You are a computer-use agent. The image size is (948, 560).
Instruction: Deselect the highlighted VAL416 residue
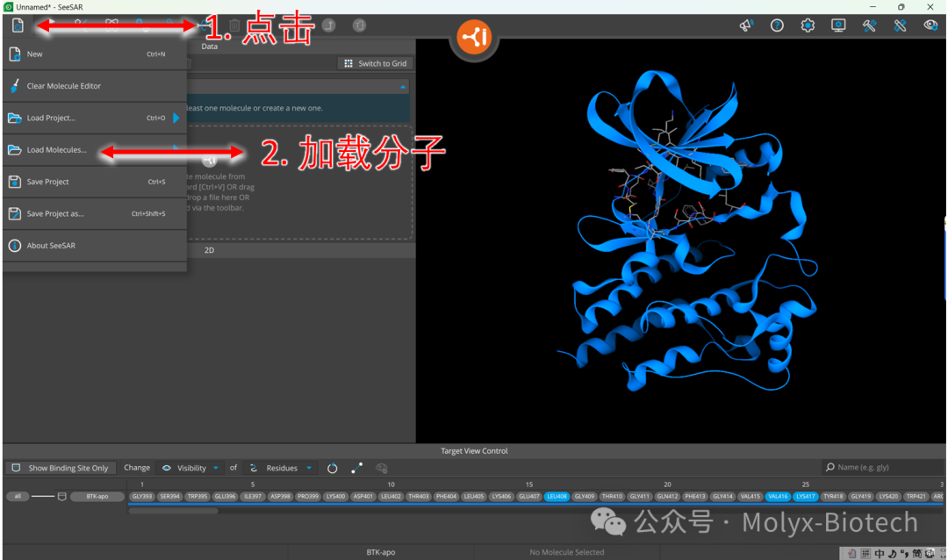point(778,497)
